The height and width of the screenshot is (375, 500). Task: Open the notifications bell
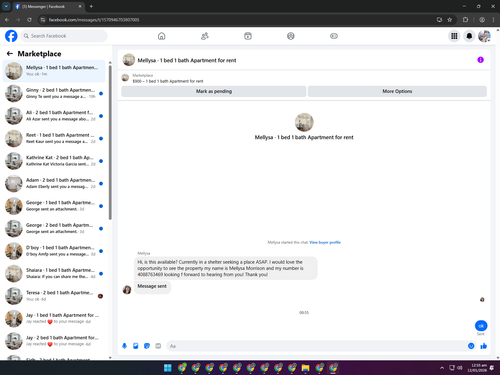click(x=469, y=36)
